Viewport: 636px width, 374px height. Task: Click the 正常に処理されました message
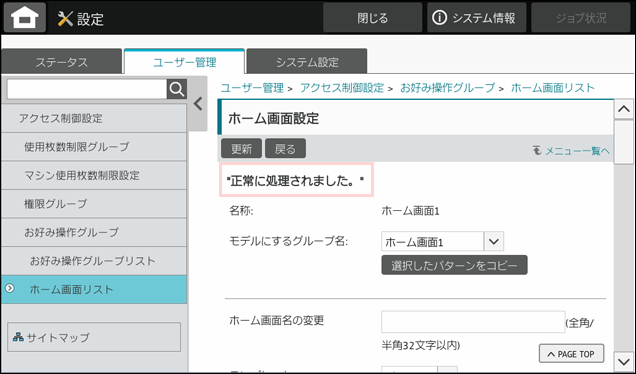296,180
